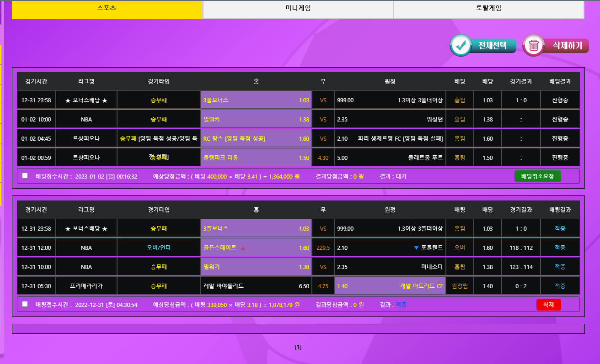Go to page [1] in pagination
Screen dimensions: 600x364
(x=298, y=347)
